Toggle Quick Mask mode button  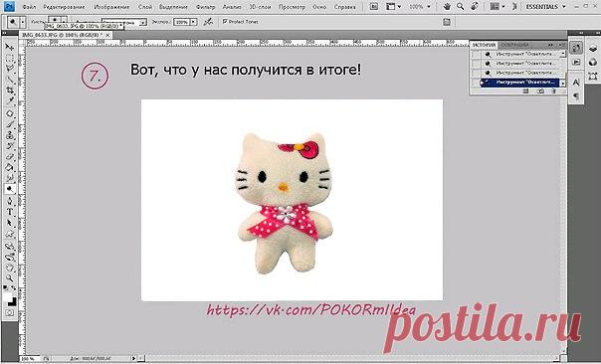click(x=10, y=313)
